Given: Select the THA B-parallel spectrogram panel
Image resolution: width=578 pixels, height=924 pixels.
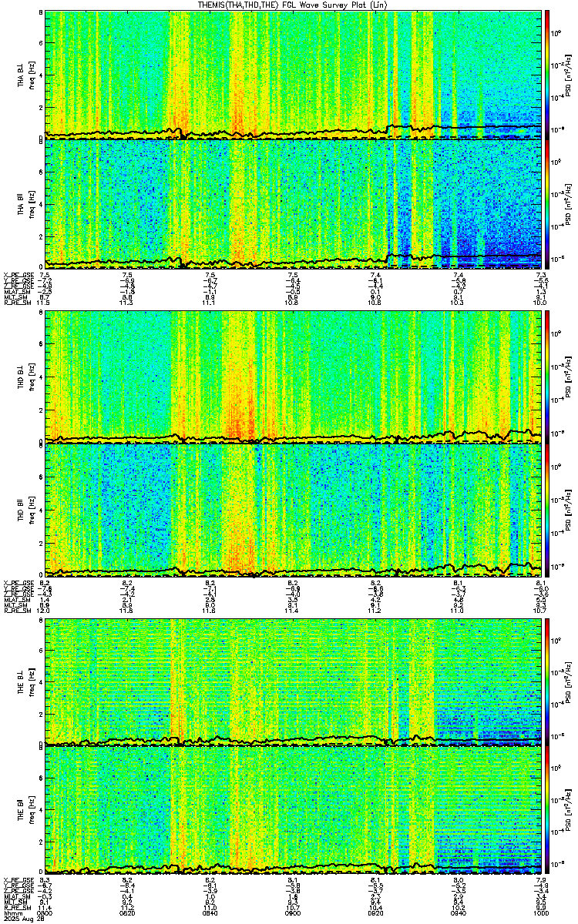Looking at the screenshot, I should point(293,203).
